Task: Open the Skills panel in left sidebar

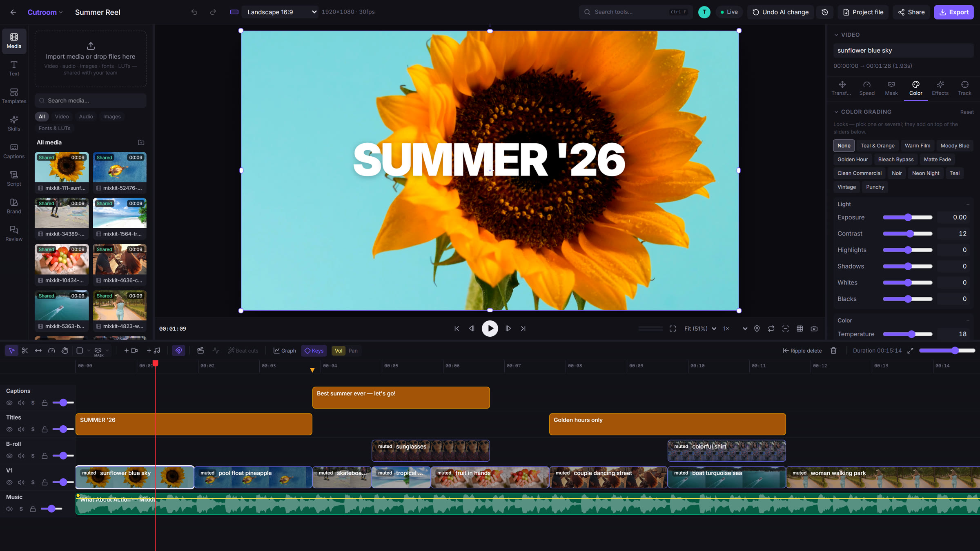Action: [x=14, y=123]
